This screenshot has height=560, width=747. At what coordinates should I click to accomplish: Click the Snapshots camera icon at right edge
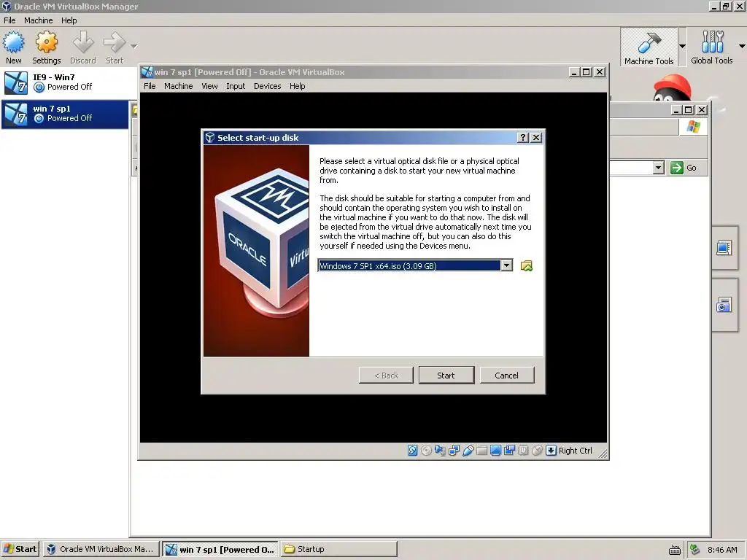click(x=724, y=306)
